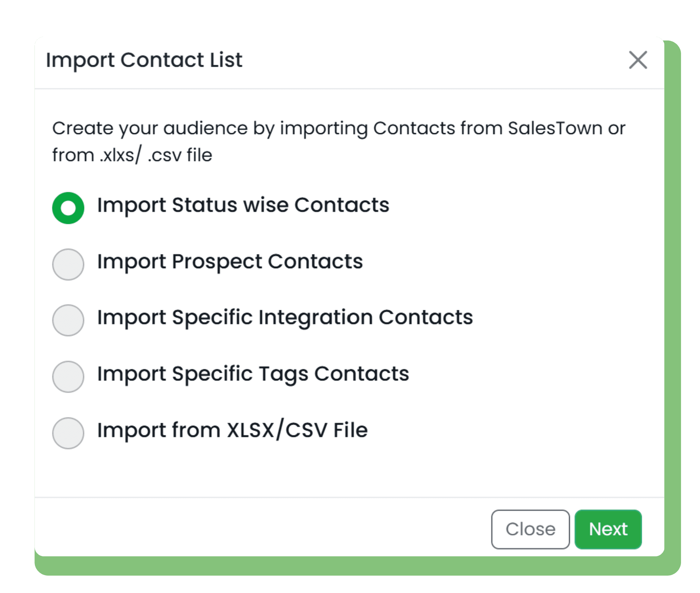Enable the Import Specific Tags Contacts radio
This screenshot has width=700, height=593.
coord(68,377)
